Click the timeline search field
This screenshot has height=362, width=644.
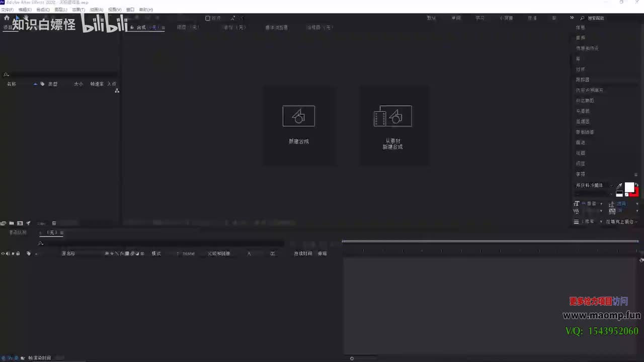[x=160, y=243]
